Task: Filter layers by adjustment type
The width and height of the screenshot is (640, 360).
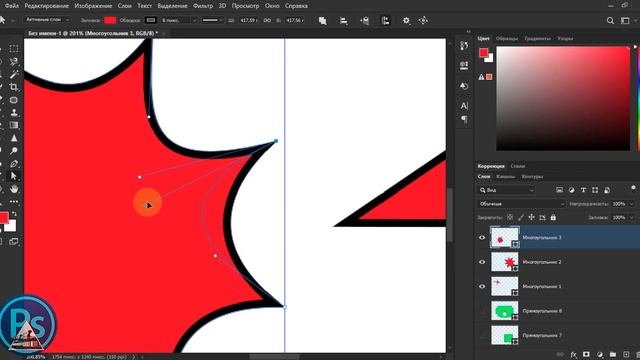Action: pyautogui.click(x=571, y=190)
